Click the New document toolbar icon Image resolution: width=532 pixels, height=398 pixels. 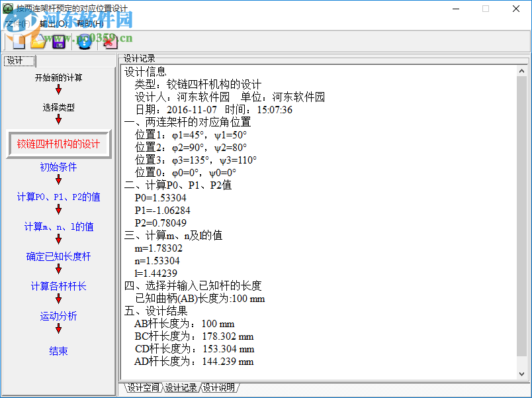tap(19, 42)
